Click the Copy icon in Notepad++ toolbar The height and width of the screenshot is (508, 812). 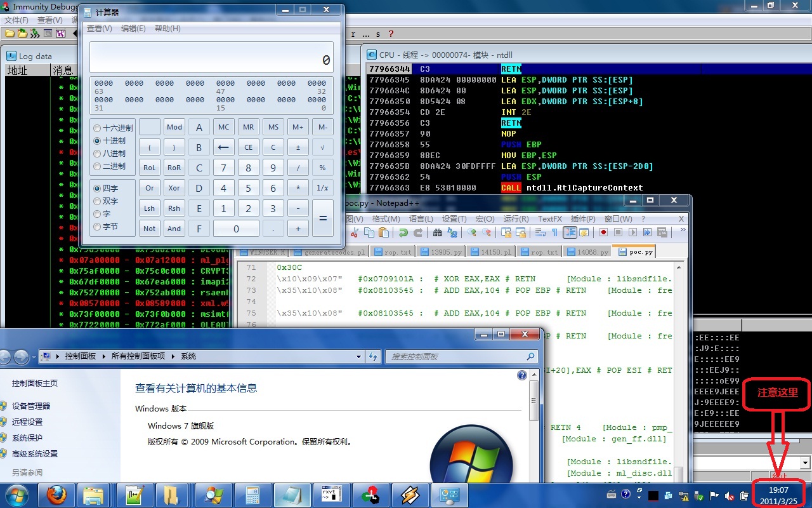click(369, 232)
